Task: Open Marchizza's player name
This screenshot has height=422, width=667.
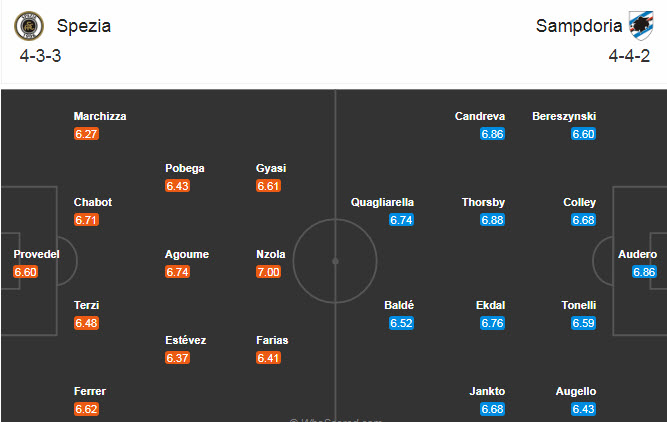Action: coord(100,116)
